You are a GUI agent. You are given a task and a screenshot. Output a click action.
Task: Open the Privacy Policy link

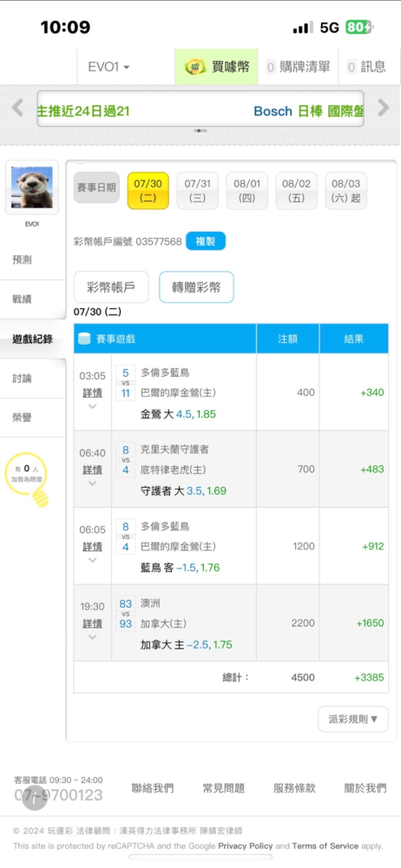click(246, 845)
